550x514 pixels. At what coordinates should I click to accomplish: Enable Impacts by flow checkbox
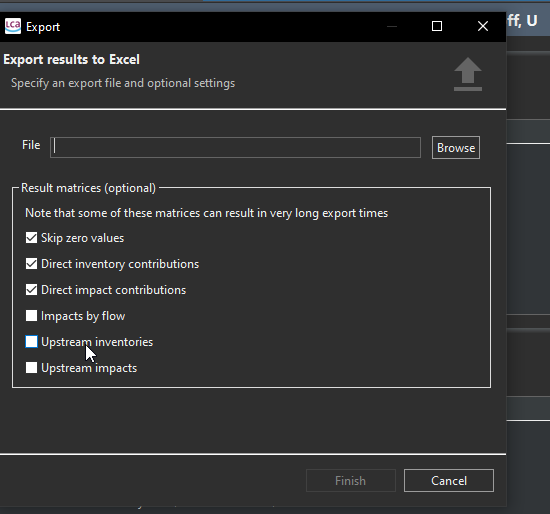click(x=32, y=316)
